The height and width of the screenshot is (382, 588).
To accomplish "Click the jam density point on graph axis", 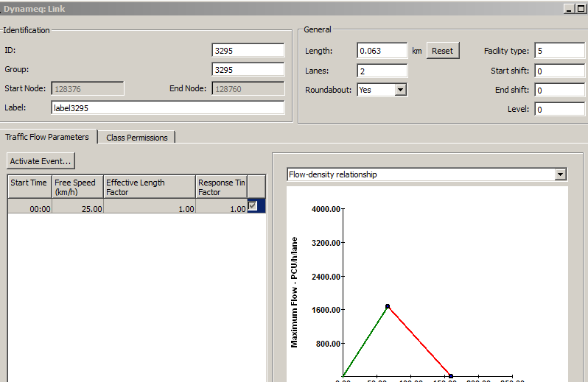I will tap(451, 376).
